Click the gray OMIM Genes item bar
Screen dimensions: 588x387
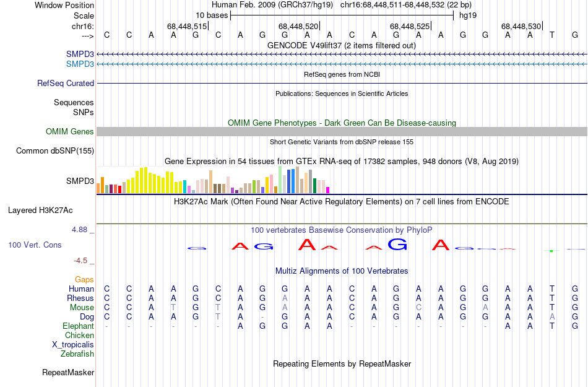[x=342, y=131]
